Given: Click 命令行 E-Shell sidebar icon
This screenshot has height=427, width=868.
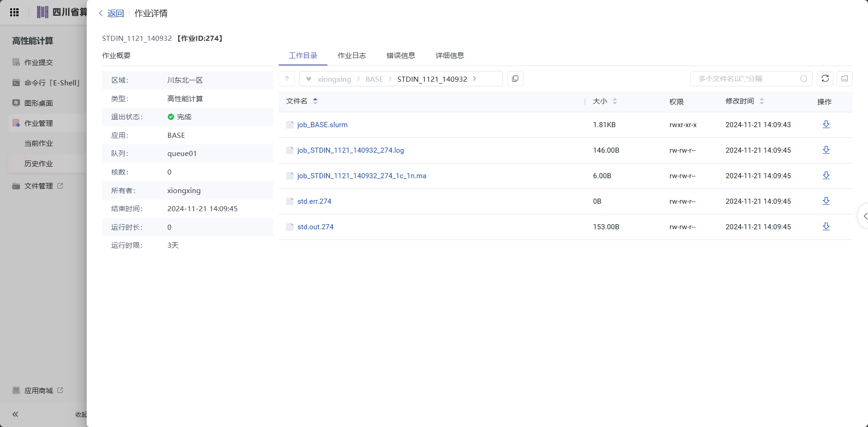Looking at the screenshot, I should 16,83.
